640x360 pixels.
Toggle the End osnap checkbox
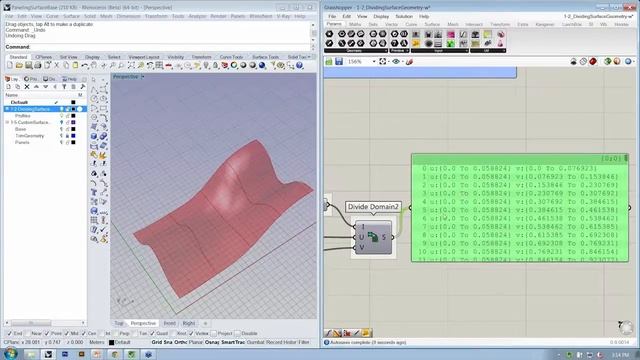[10, 333]
